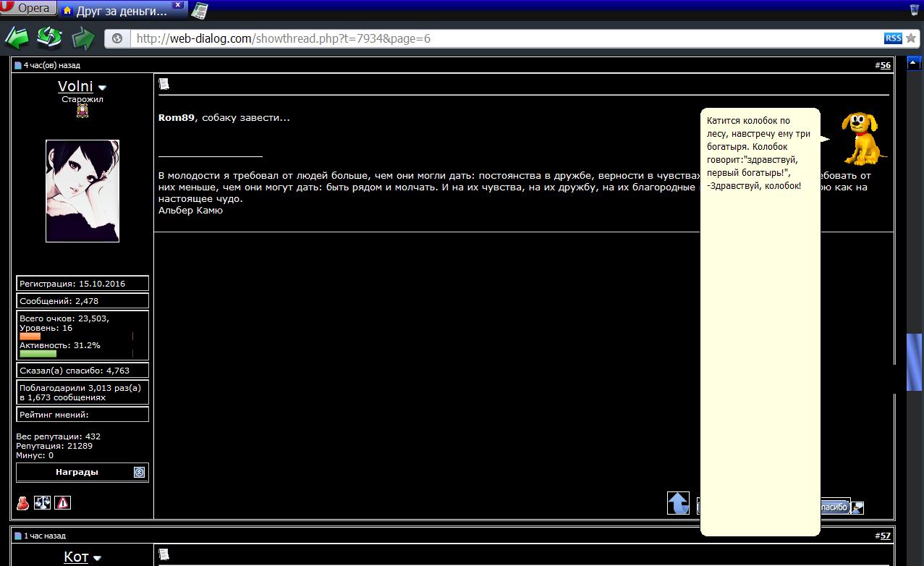Click the blue scroll-to-top arrow
Screen dimensions: 924x566
pos(678,502)
